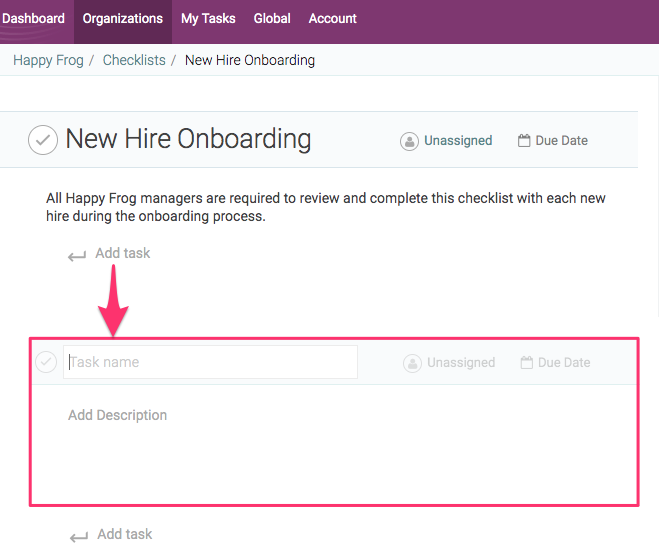Click the return-arrow icon below the task form
The height and width of the screenshot is (555, 659).
(78, 537)
